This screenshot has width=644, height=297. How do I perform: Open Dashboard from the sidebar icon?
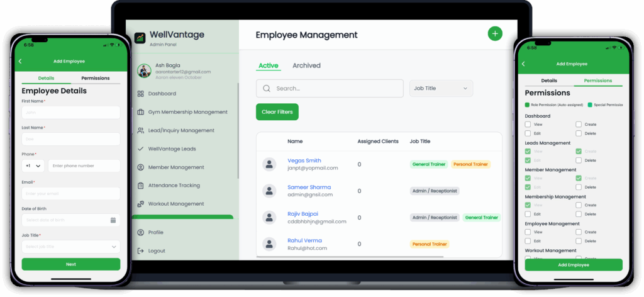140,94
